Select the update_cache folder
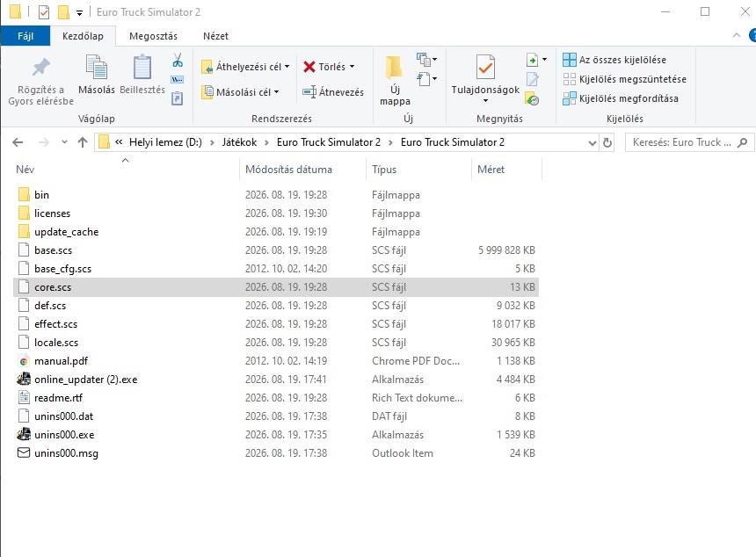 276,232
